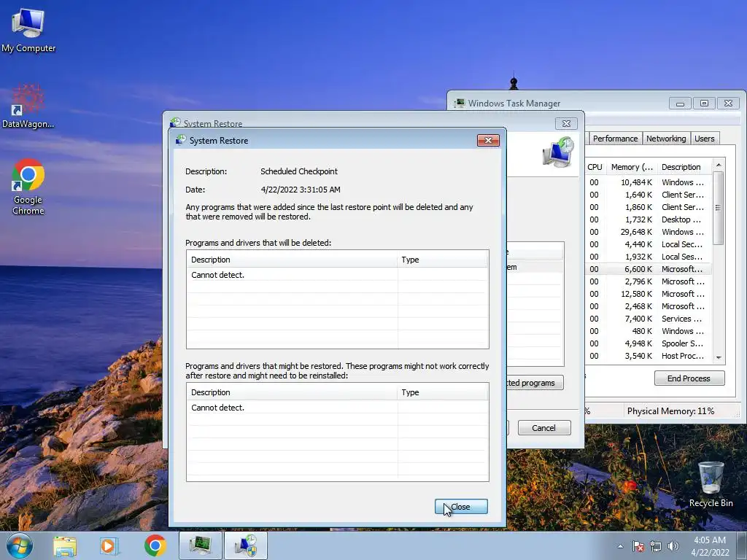Viewport: 747px width, 560px height.
Task: Open the Users tab in Task Manager
Action: coord(704,139)
